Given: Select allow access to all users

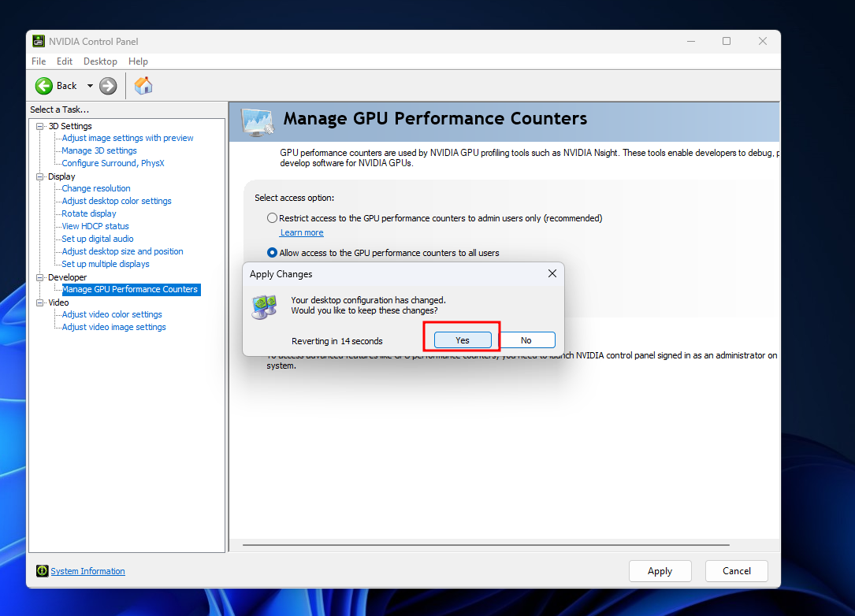Looking at the screenshot, I should (x=272, y=253).
